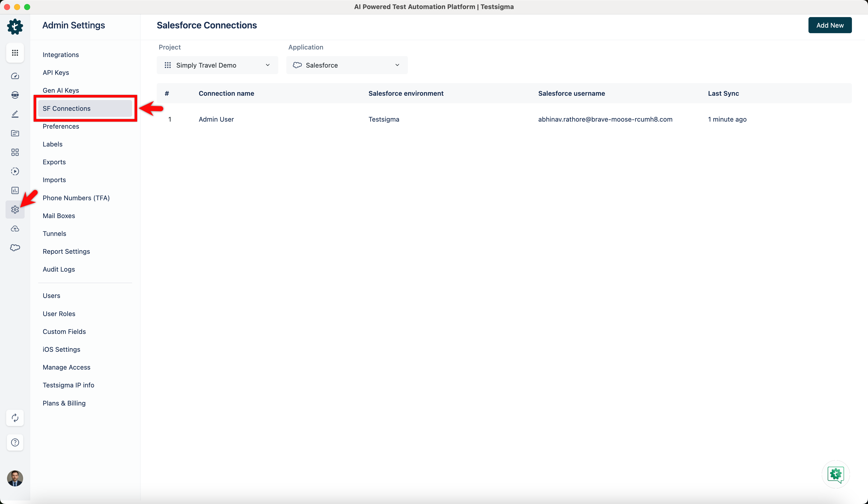
Task: Click the sync refresh icon in sidebar
Action: pyautogui.click(x=15, y=418)
